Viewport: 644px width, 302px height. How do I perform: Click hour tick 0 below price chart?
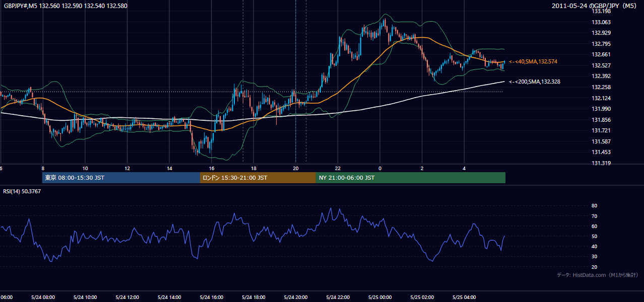[380, 169]
